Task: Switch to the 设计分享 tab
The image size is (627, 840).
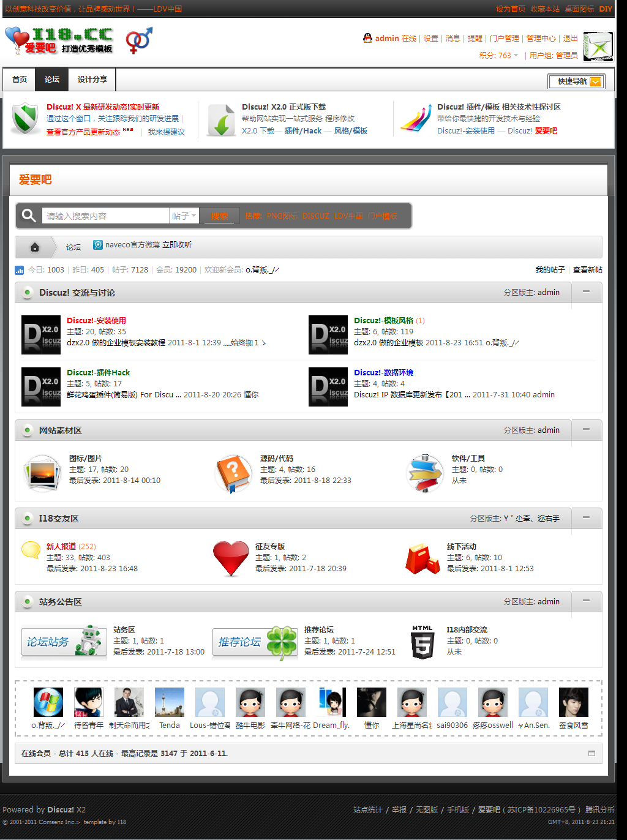Action: (x=92, y=80)
